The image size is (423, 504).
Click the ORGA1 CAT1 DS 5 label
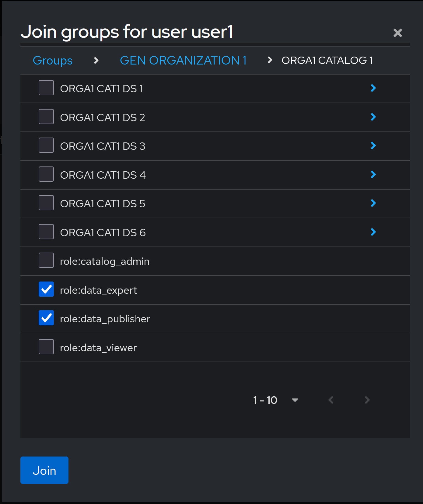tap(103, 204)
